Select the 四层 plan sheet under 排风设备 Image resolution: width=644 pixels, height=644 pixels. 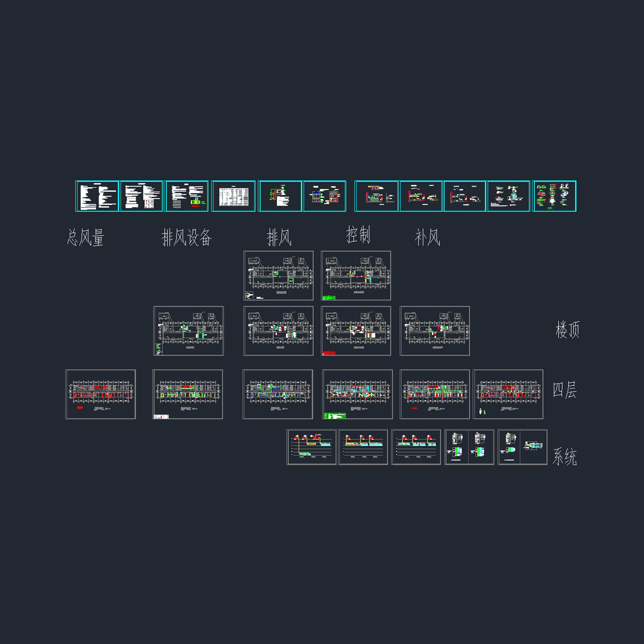pyautogui.click(x=188, y=394)
